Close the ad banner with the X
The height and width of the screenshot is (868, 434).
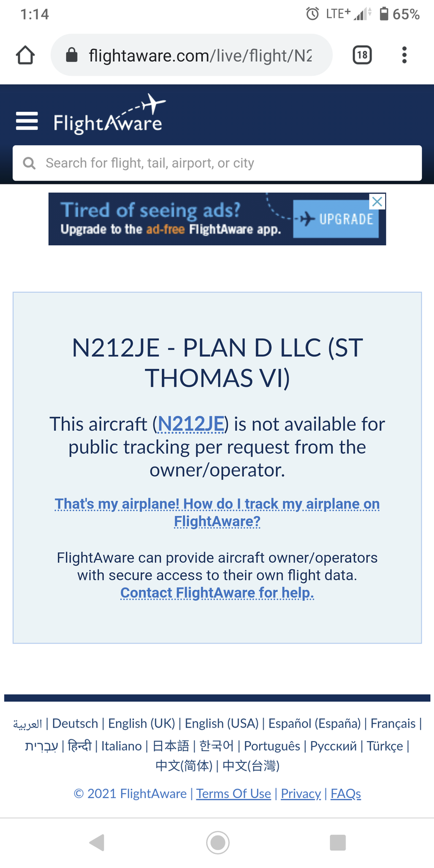click(378, 201)
